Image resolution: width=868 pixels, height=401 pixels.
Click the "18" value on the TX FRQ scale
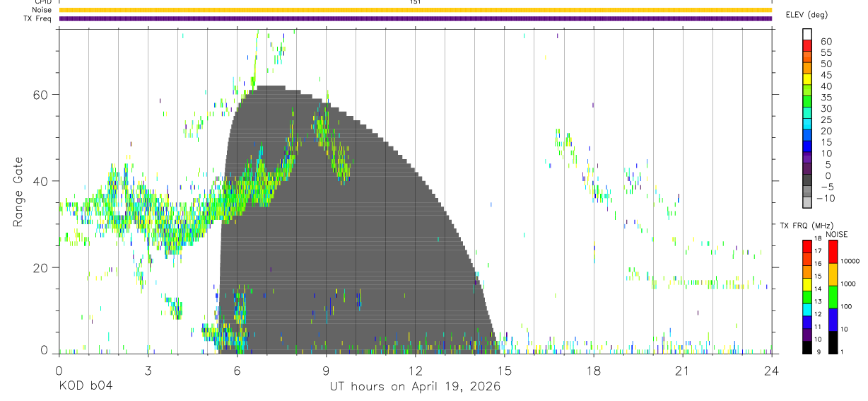click(x=818, y=238)
